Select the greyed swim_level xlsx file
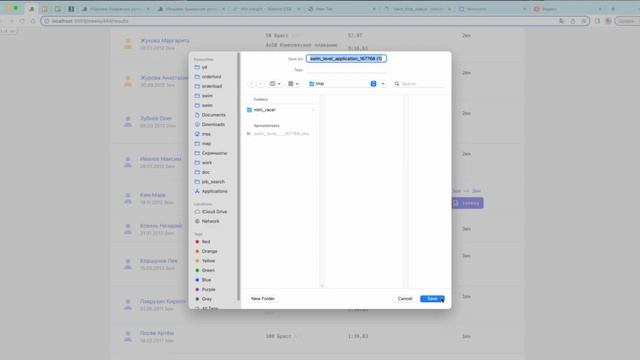 coord(280,134)
